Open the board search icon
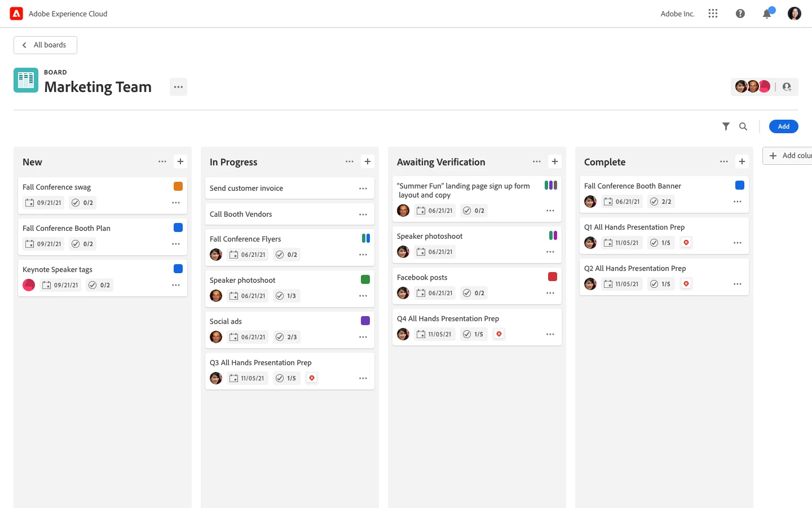Viewport: 812px width, 508px height. click(743, 126)
